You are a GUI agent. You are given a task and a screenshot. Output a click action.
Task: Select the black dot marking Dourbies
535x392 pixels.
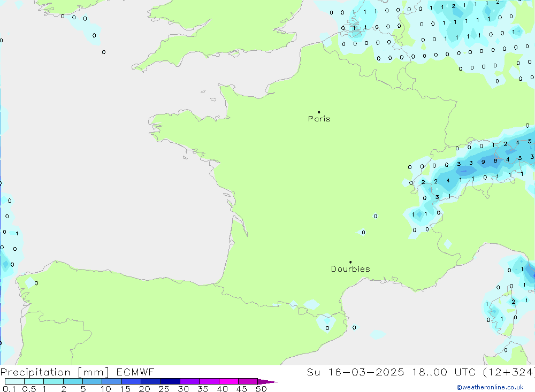tap(350, 262)
